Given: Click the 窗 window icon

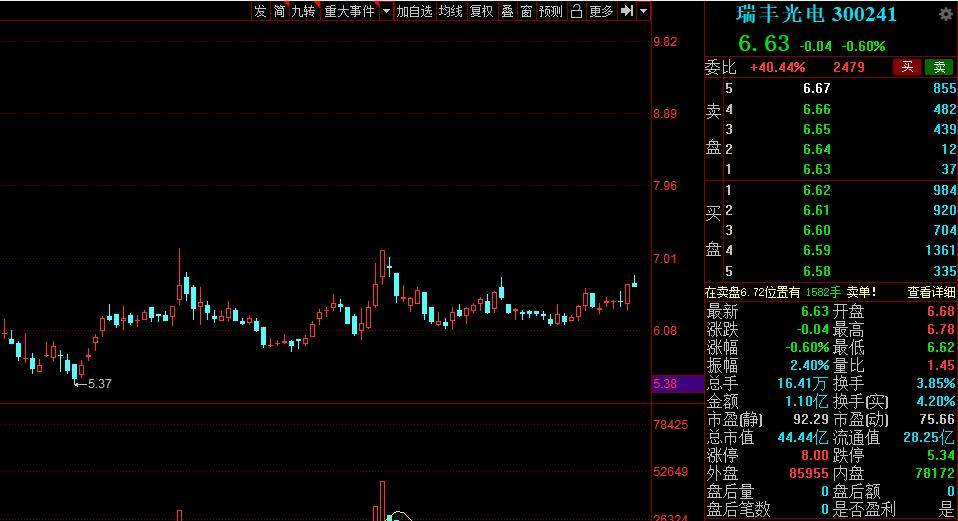Looking at the screenshot, I should tap(526, 11).
